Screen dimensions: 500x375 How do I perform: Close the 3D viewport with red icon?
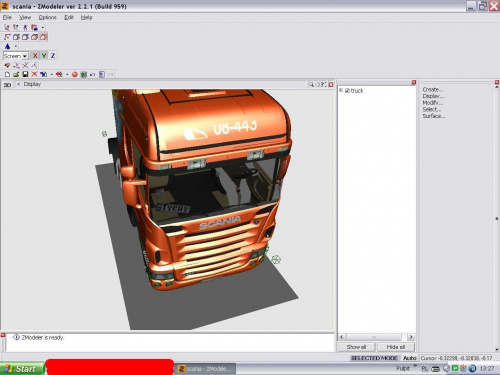(x=331, y=85)
